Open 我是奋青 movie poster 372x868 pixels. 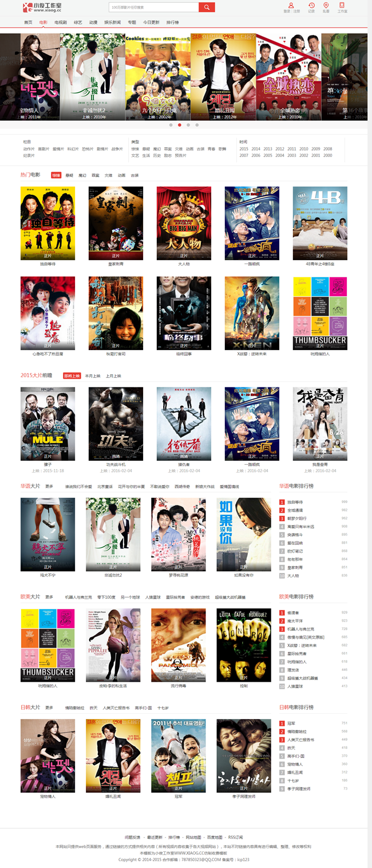click(x=320, y=424)
